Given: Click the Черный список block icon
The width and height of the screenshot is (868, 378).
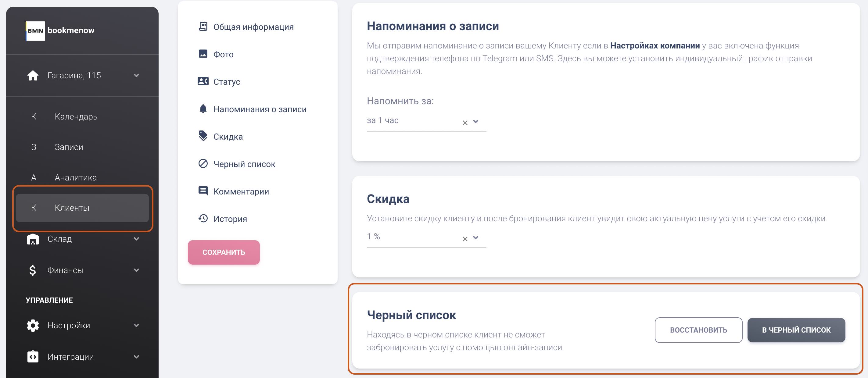Looking at the screenshot, I should 203,163.
